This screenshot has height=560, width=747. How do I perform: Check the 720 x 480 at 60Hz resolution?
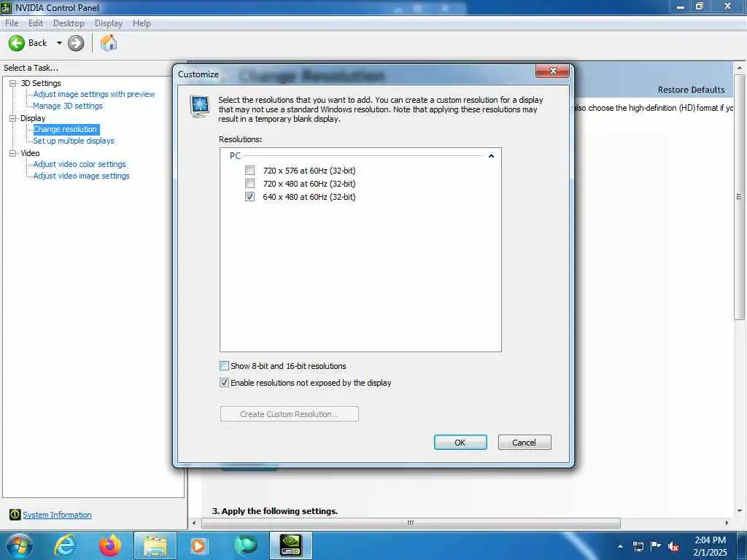point(249,183)
